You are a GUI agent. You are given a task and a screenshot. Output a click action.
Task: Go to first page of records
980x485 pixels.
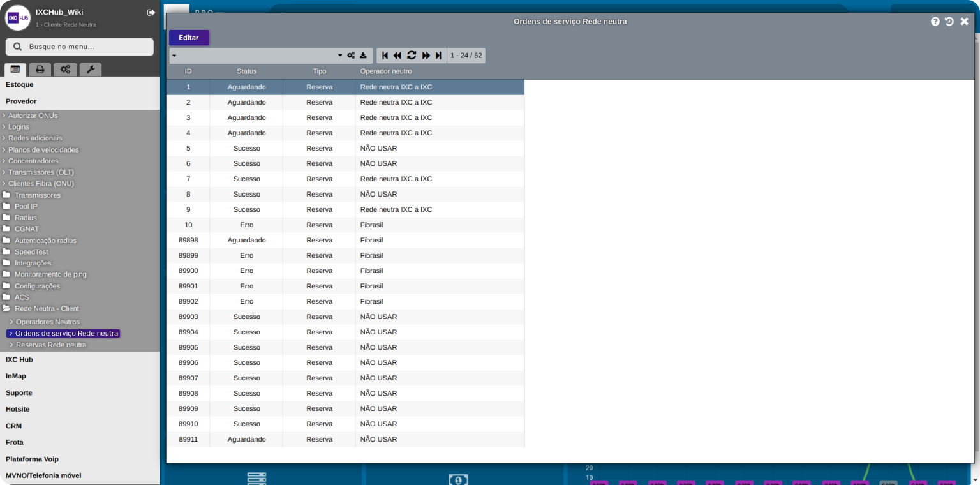coord(385,56)
